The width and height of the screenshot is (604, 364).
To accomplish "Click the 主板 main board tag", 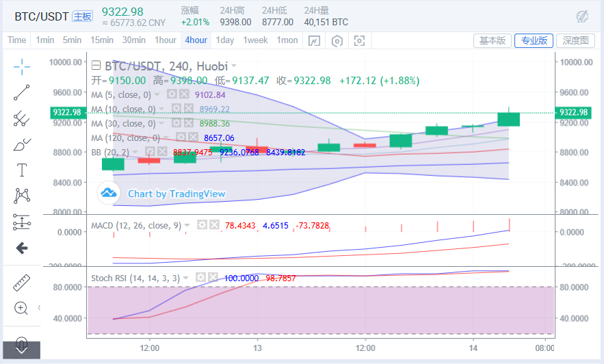I will pyautogui.click(x=83, y=16).
